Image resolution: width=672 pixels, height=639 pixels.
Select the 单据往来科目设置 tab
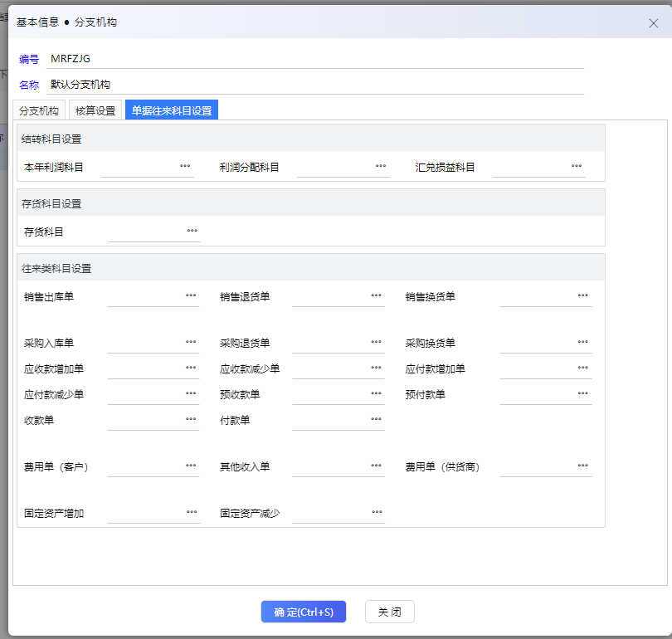point(172,110)
